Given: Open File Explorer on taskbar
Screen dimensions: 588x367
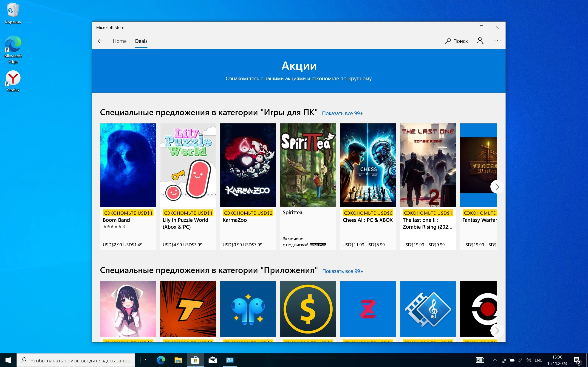Looking at the screenshot, I should 178,360.
